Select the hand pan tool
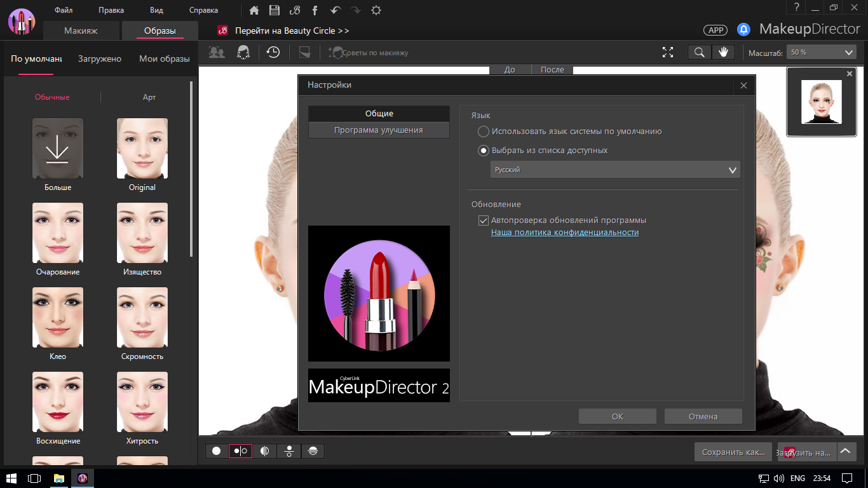The height and width of the screenshot is (488, 868). pos(723,52)
